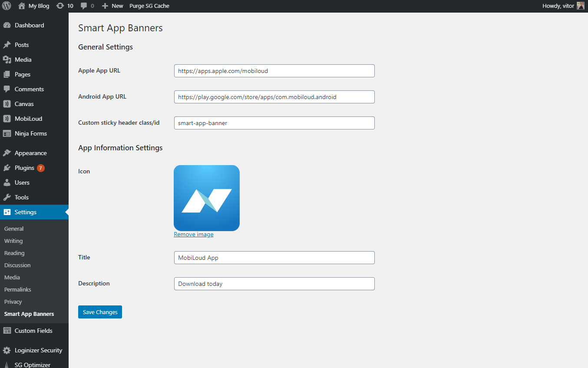Click the Save Changes button

(x=100, y=312)
